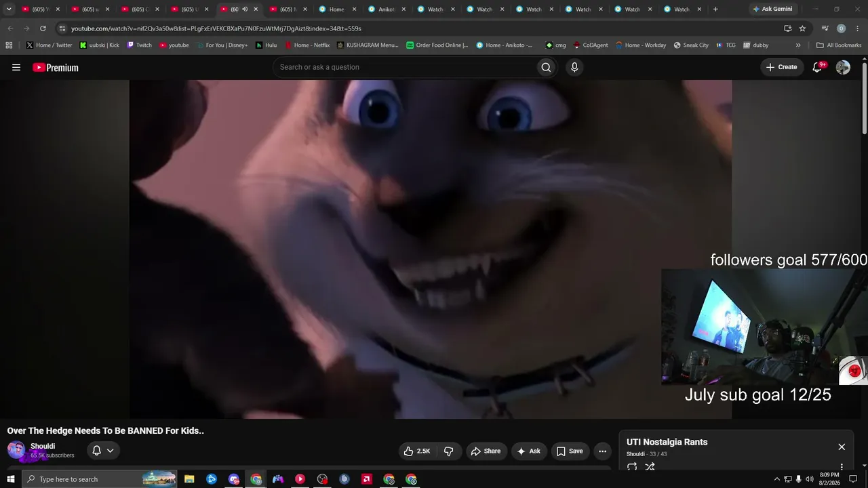Go back in browser history
Image resolution: width=868 pixels, height=488 pixels.
coord(10,28)
